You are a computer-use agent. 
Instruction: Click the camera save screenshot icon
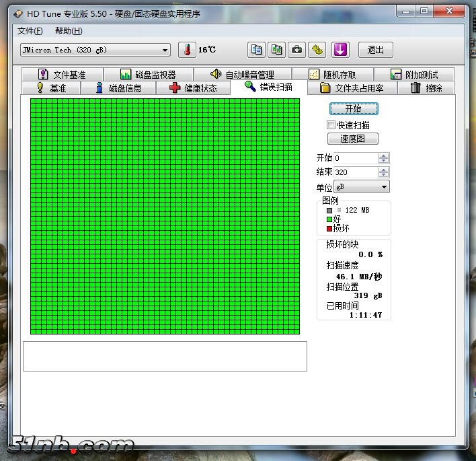[x=296, y=50]
